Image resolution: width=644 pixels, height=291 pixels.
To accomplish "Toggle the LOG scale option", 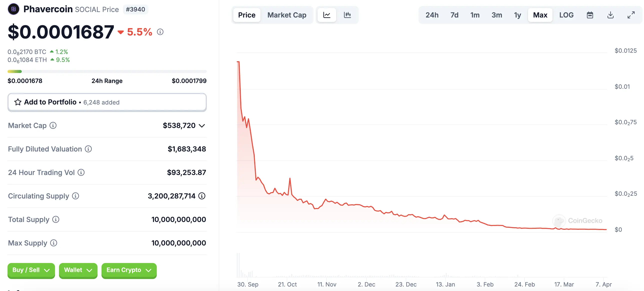I will pyautogui.click(x=566, y=15).
